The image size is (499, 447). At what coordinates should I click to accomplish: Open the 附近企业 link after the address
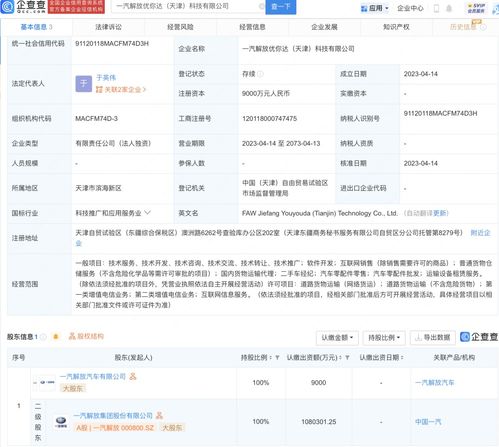[x=480, y=233]
